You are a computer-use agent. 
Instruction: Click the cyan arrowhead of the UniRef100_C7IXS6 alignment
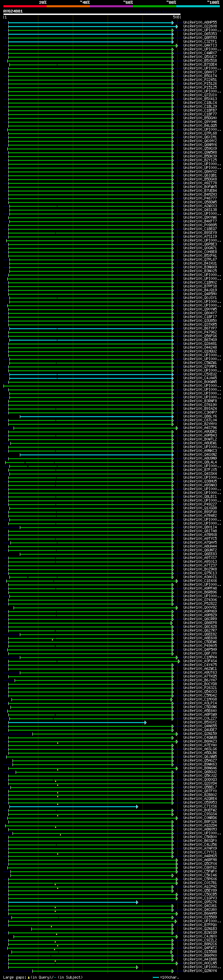click(137, 807)
